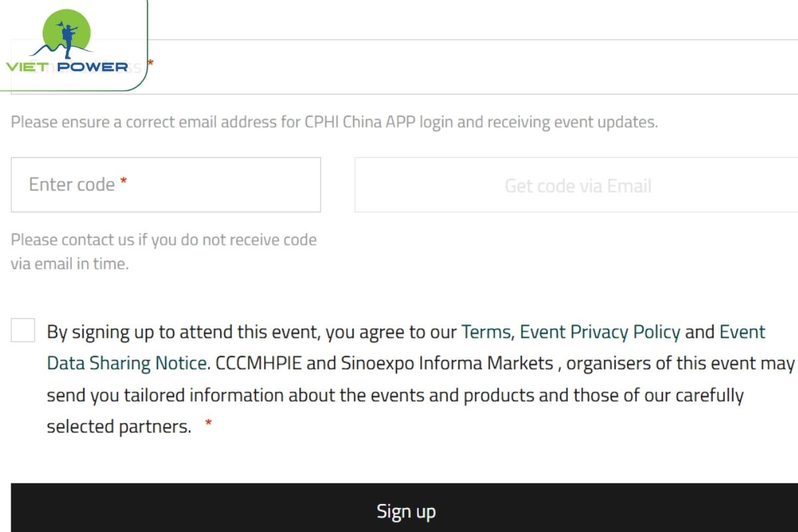Click the red asterisk after selected partners

[209, 424]
